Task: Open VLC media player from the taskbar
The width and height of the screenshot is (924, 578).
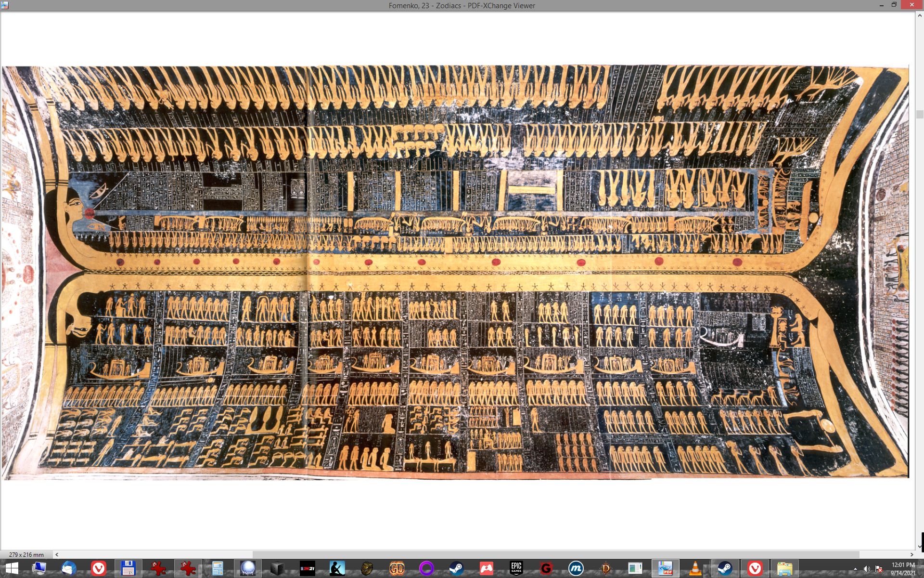Action: [695, 568]
